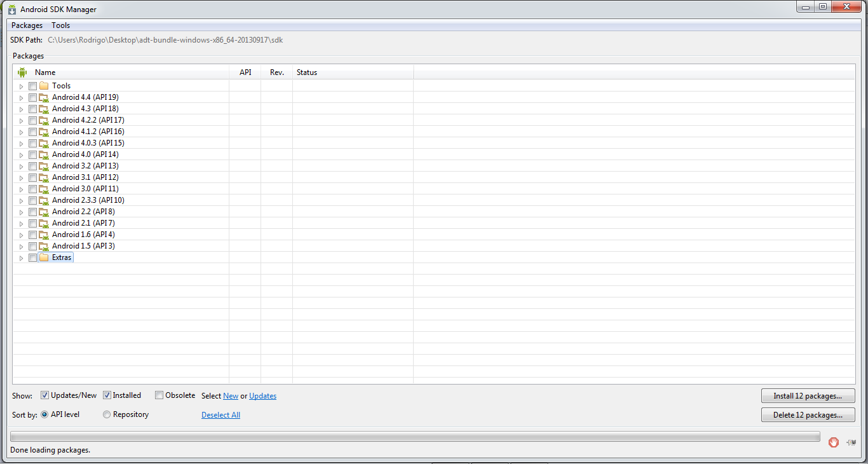Check the Android 3.0 (API 11) checkbox
Image resolution: width=868 pixels, height=464 pixels.
coord(32,189)
